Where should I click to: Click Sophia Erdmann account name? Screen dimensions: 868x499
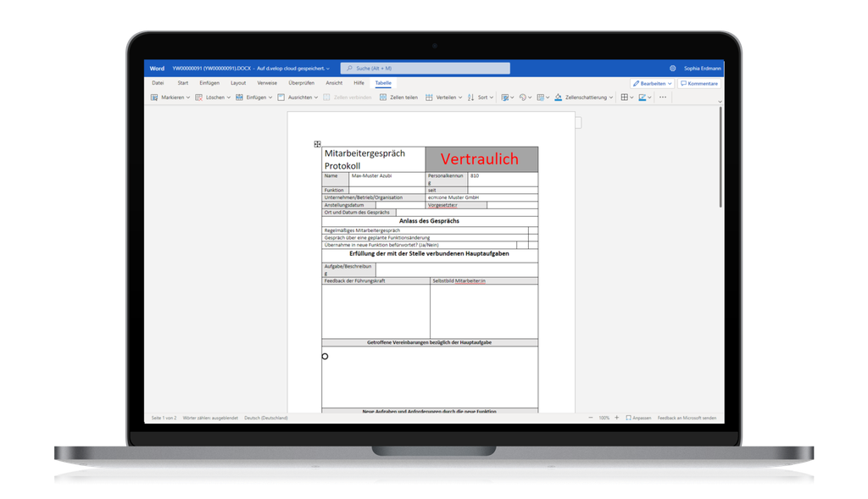coord(702,69)
